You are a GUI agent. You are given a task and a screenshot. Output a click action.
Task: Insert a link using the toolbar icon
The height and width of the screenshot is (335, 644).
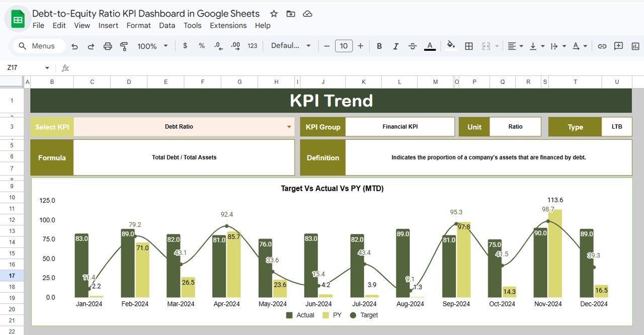coord(602,46)
